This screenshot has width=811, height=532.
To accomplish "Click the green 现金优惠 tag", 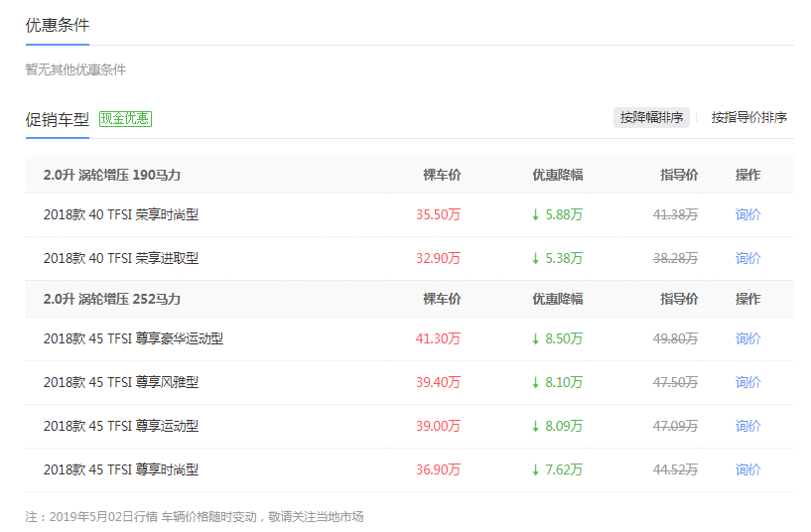I will [125, 119].
